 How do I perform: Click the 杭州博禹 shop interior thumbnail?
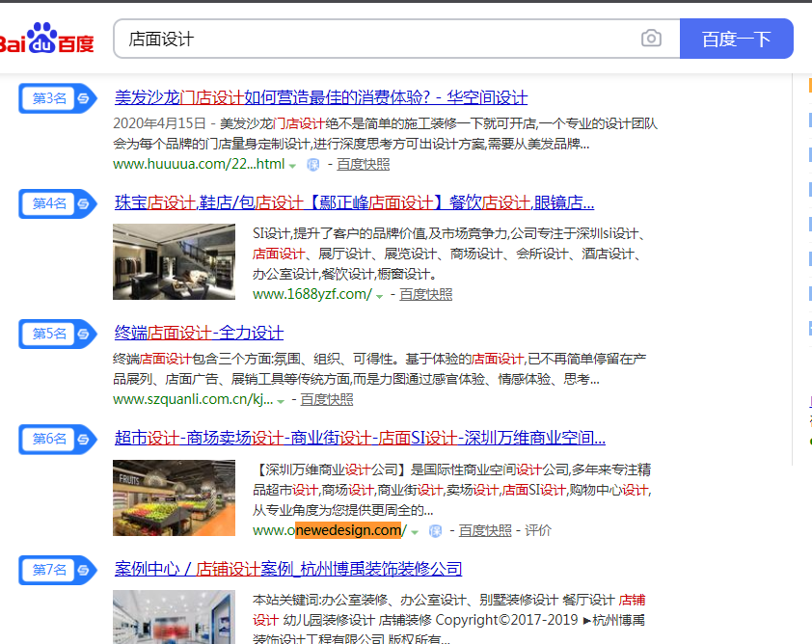tap(174, 617)
